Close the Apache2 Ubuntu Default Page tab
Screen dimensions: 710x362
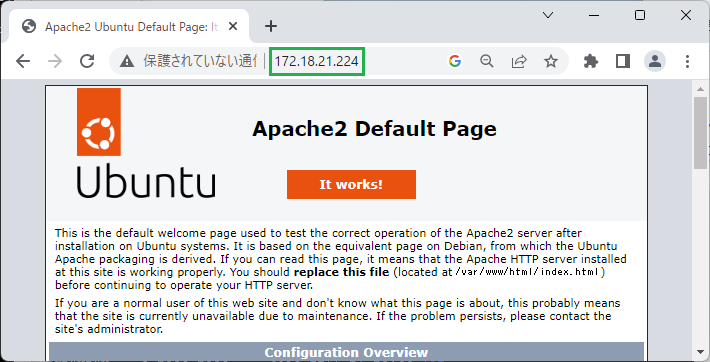click(233, 27)
